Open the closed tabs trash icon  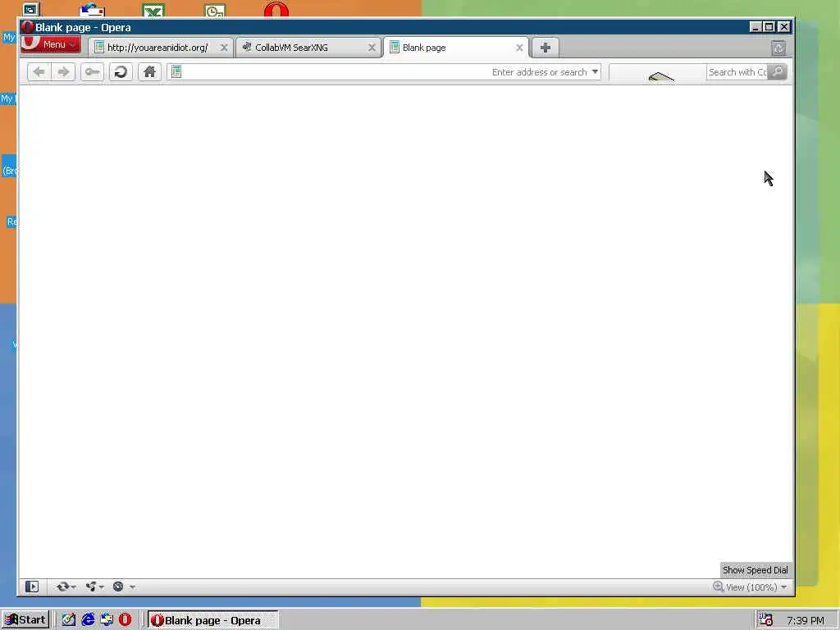[778, 48]
